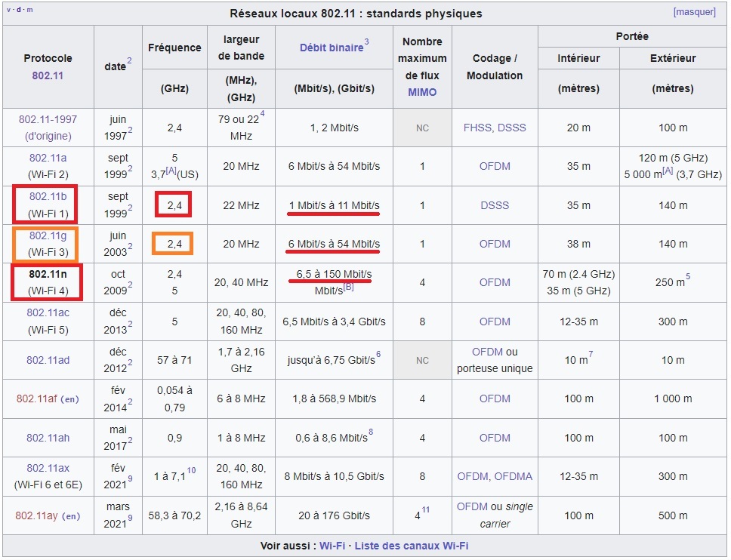Open the Débit binaire header link

click(x=332, y=48)
